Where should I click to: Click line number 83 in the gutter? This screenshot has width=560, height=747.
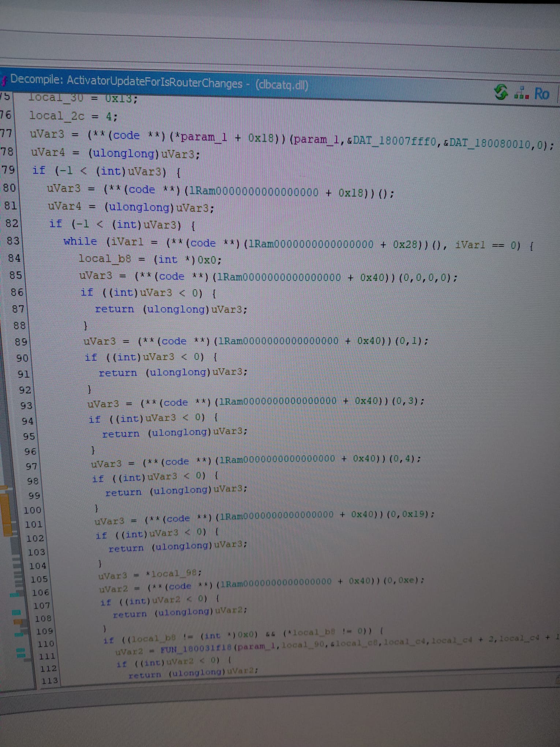pyautogui.click(x=13, y=241)
